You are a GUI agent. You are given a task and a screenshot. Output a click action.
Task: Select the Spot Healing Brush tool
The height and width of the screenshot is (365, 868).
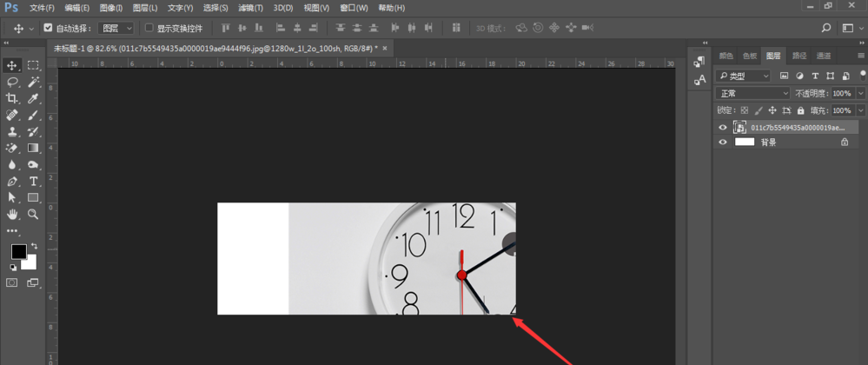point(11,116)
